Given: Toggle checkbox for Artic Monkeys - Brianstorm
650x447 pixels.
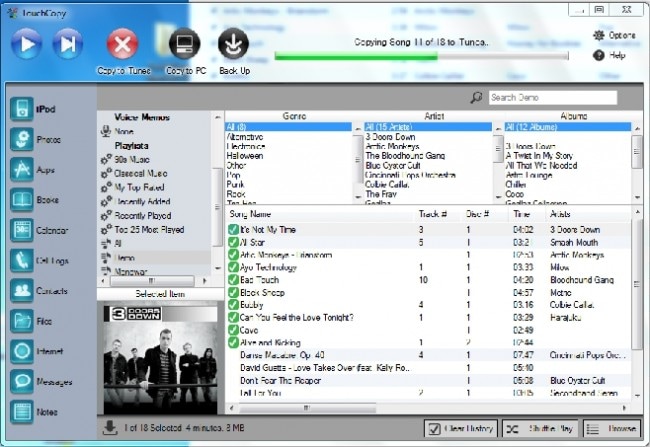Looking at the screenshot, I should (233, 255).
